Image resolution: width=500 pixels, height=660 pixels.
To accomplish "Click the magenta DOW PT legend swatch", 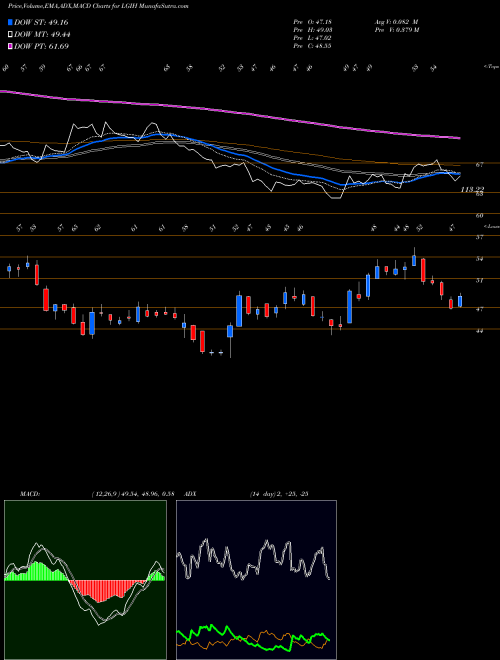I will tap(10, 46).
